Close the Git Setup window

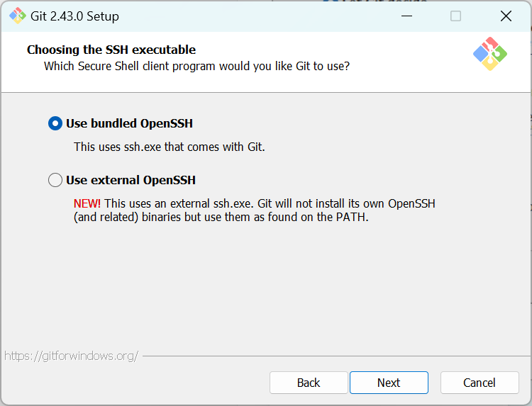click(506, 16)
